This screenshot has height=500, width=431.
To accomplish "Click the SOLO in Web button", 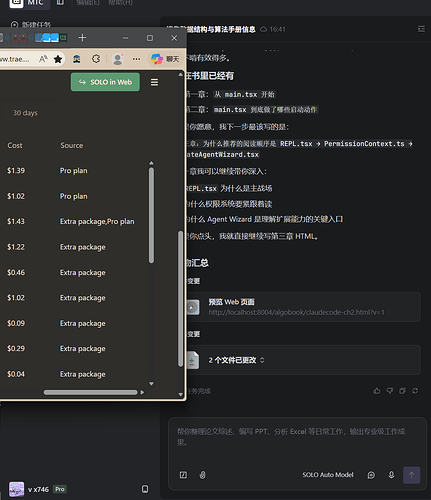I will click(x=105, y=82).
